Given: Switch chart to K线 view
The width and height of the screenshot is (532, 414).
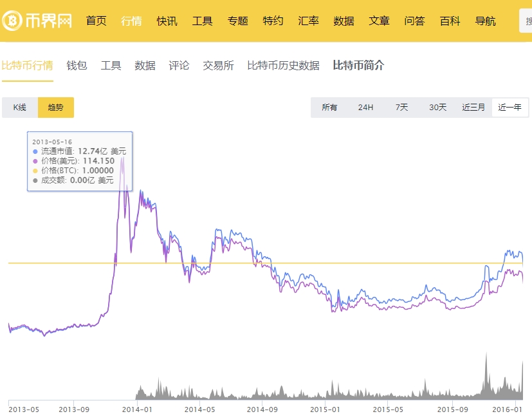Looking at the screenshot, I should click(x=20, y=108).
